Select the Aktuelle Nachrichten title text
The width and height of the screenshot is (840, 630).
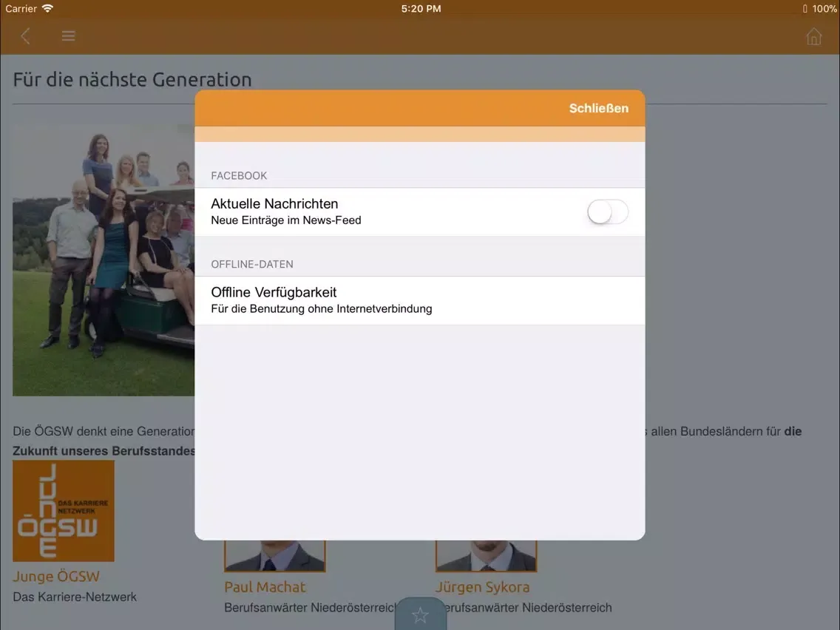click(274, 203)
